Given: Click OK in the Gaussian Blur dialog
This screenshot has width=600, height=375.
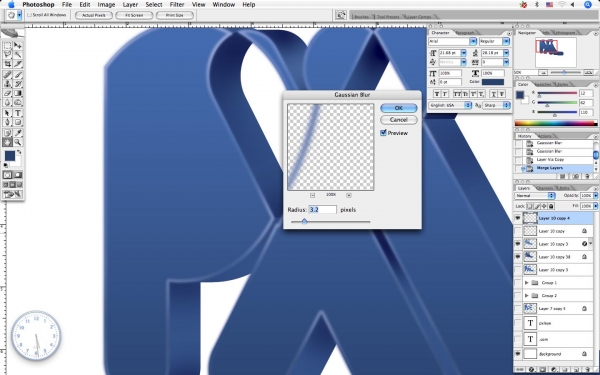Looking at the screenshot, I should [x=399, y=108].
